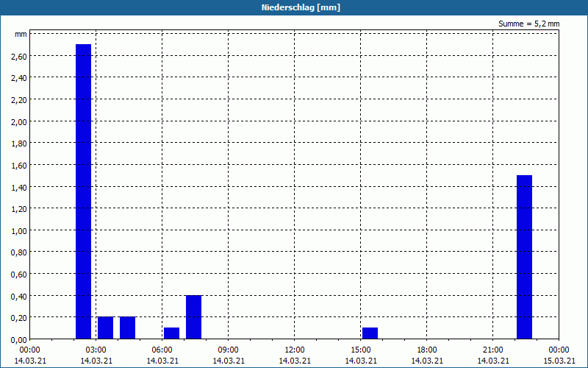
Task: Click the 03:00 time axis label
Action: 96,350
